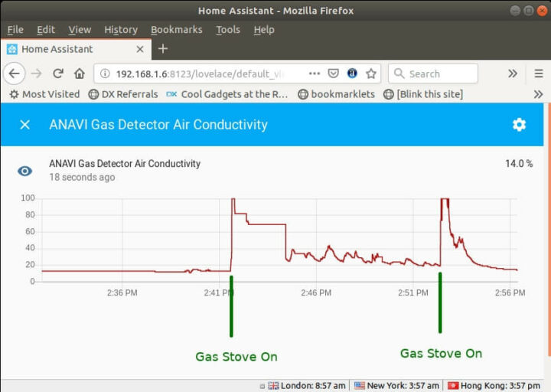551x392 pixels.
Task: Close the ANAVI Gas Detector dialog
Action: [x=24, y=125]
